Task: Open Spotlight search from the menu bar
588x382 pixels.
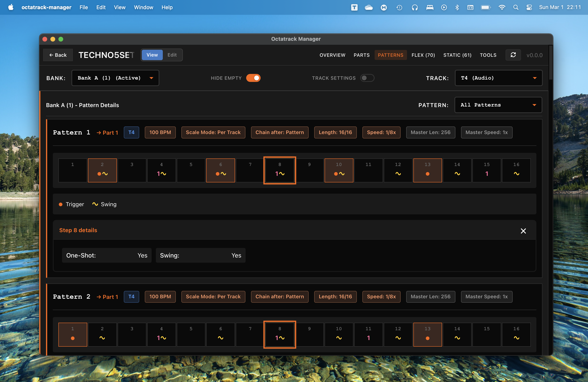Action: (x=516, y=7)
